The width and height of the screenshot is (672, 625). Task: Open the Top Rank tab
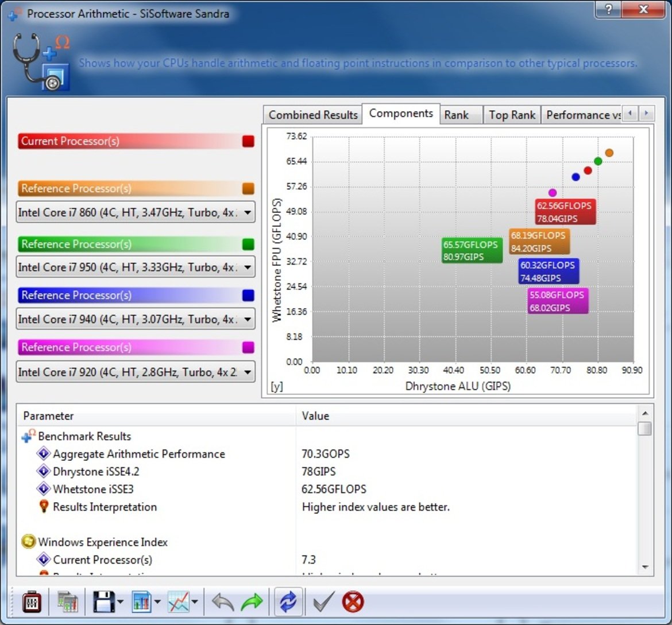point(512,115)
